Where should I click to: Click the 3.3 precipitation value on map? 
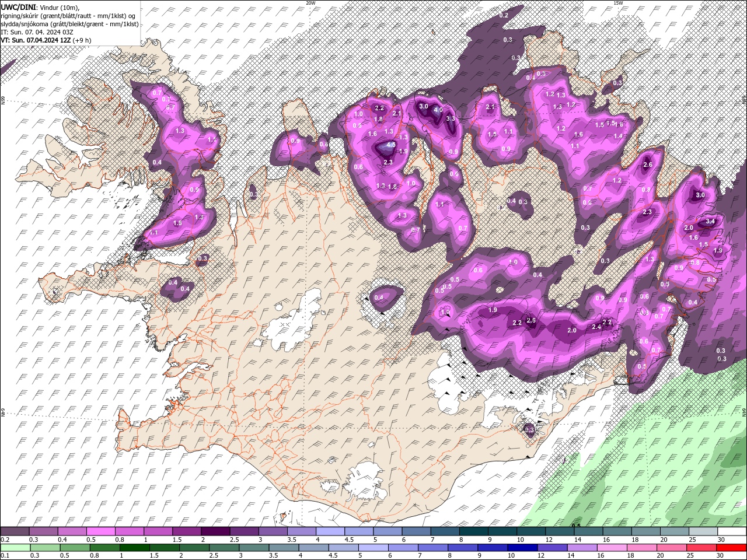(x=450, y=118)
